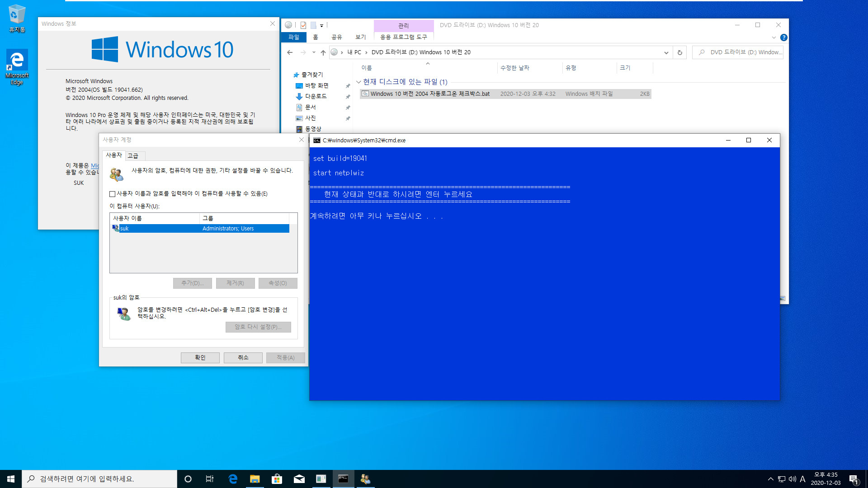Screen dimensions: 868x488
Task: Toggle require username and password checkbox
Action: pos(112,194)
